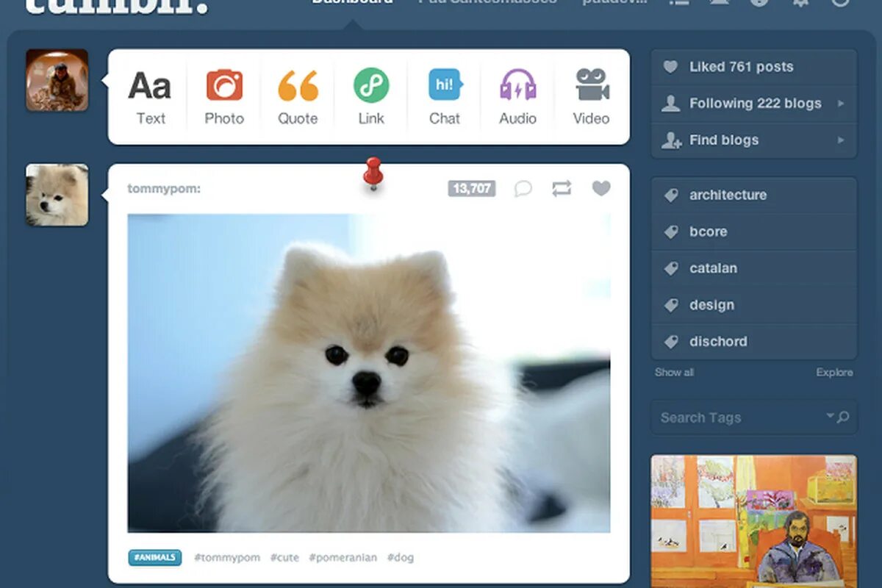Expand the Following 222 blogs section
Viewport: 882px width, 588px height.
(x=753, y=103)
